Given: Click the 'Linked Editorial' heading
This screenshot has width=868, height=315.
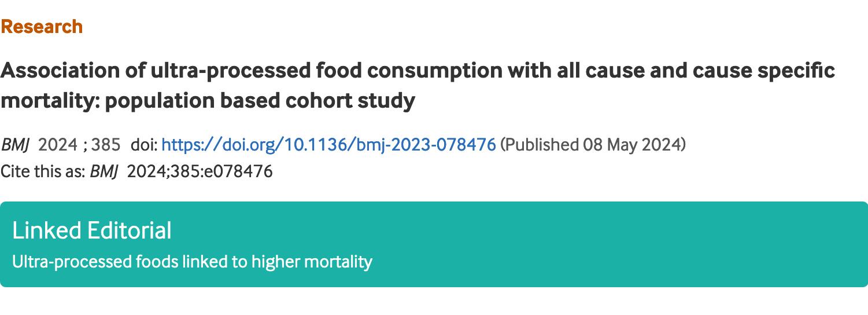Looking at the screenshot, I should tap(92, 230).
